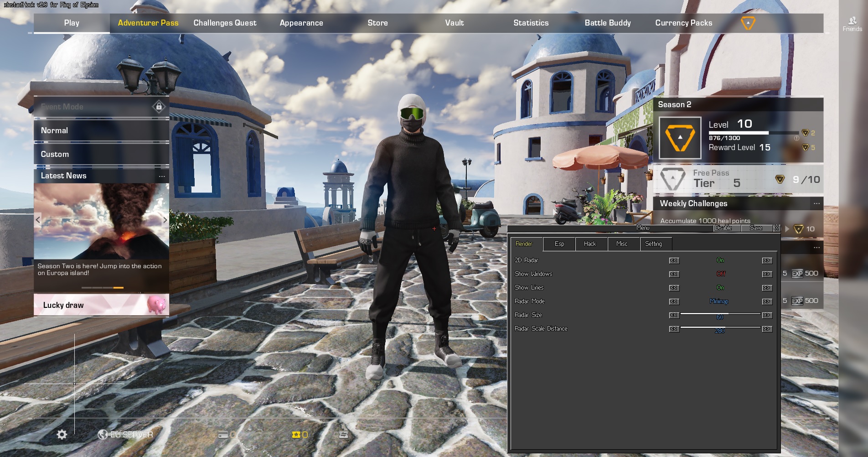Open the Play tab
This screenshot has height=457, width=868.
[72, 23]
